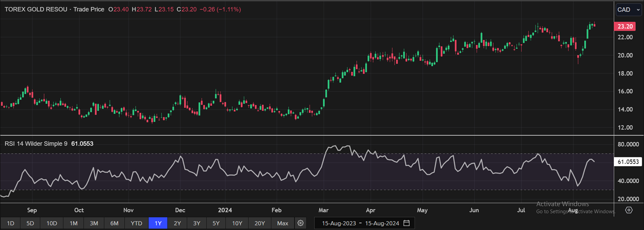This screenshot has width=644, height=230.
Task: Click the 15-Aug-2023 start date field
Action: 338,223
